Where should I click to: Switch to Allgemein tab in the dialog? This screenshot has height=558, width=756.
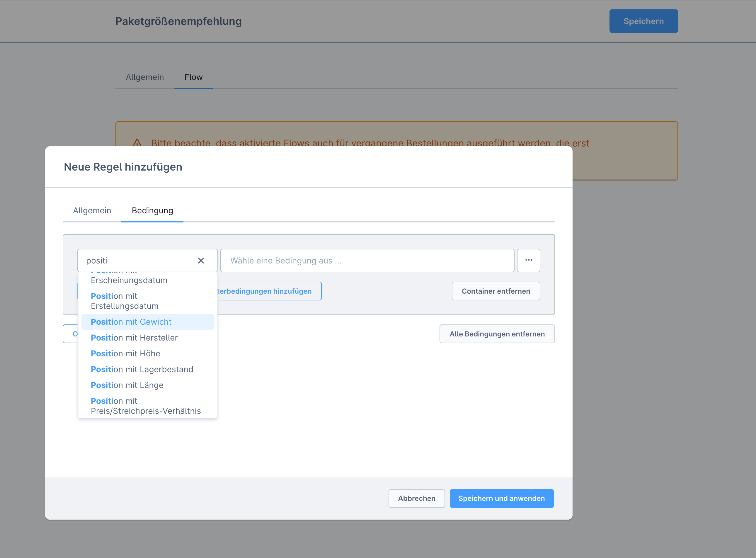tap(92, 210)
